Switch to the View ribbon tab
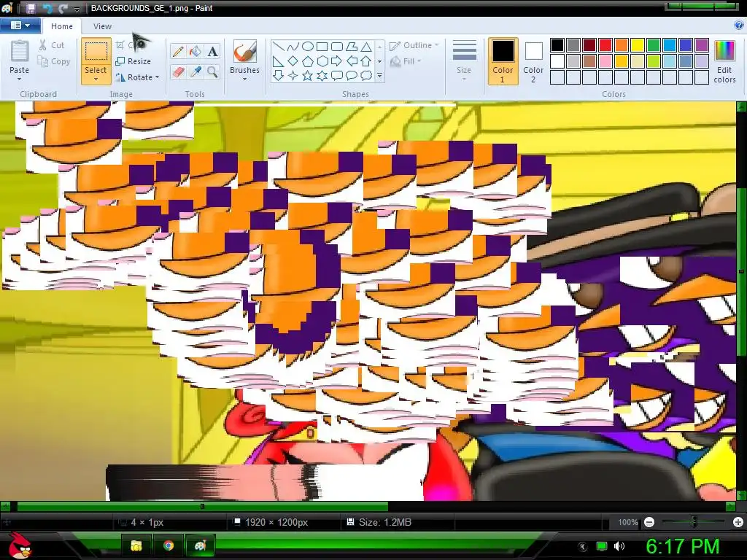The image size is (747, 560). point(102,26)
